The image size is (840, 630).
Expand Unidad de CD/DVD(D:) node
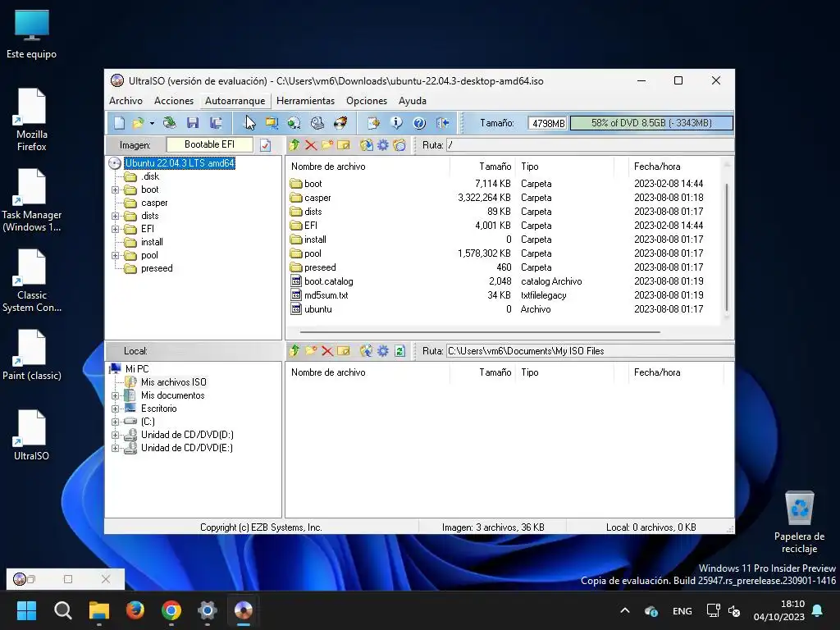pyautogui.click(x=115, y=435)
